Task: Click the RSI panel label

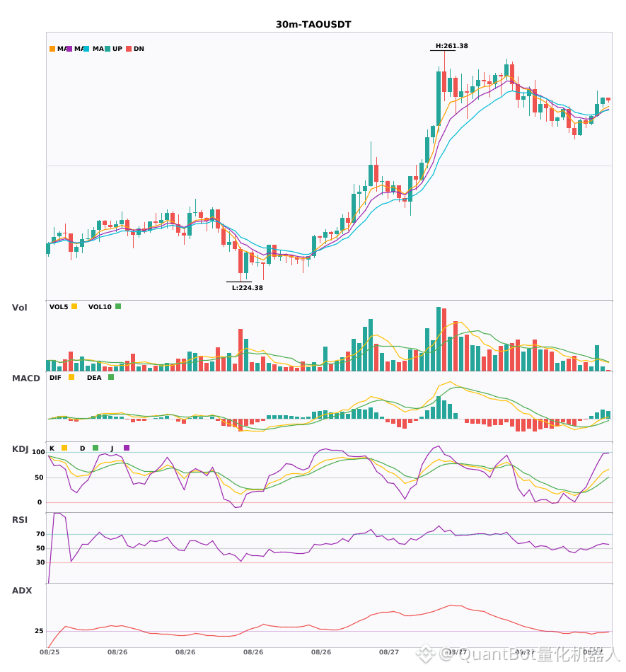Action: pos(20,520)
